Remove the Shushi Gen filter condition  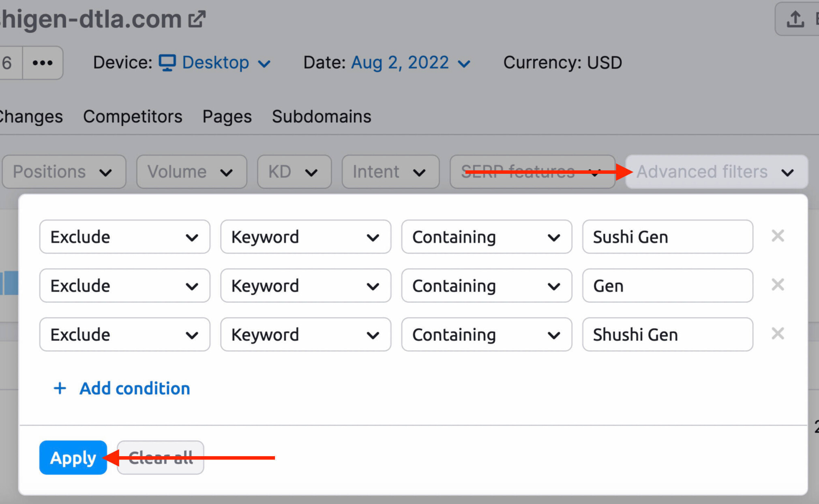pos(778,334)
